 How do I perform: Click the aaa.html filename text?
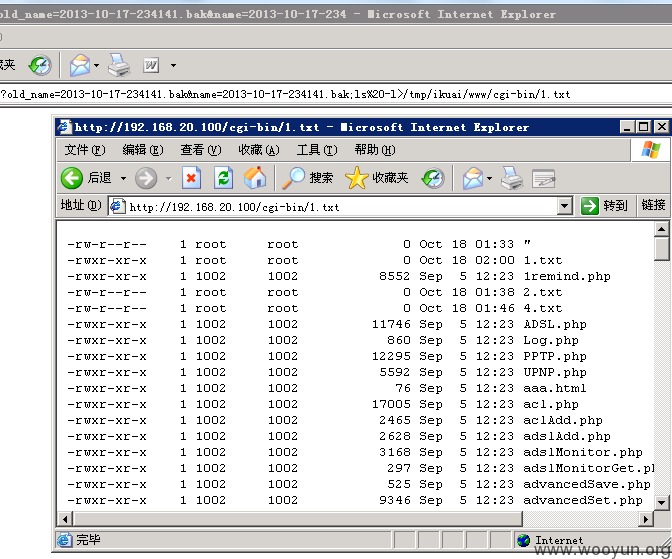tap(555, 388)
